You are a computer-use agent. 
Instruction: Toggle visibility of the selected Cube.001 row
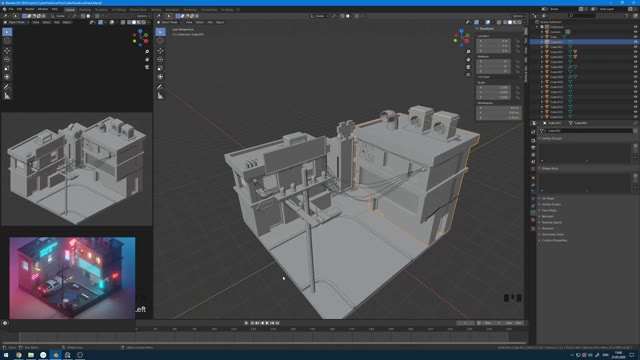tap(635, 42)
